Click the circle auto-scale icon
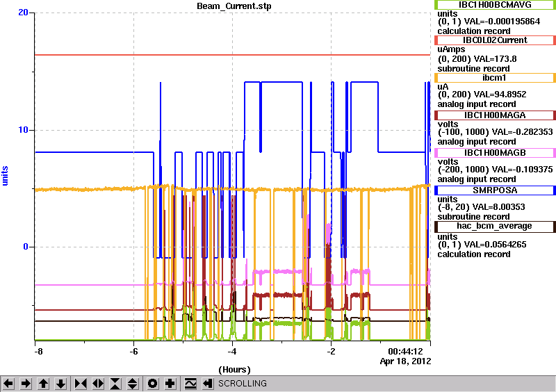556x392 pixels. tap(153, 384)
